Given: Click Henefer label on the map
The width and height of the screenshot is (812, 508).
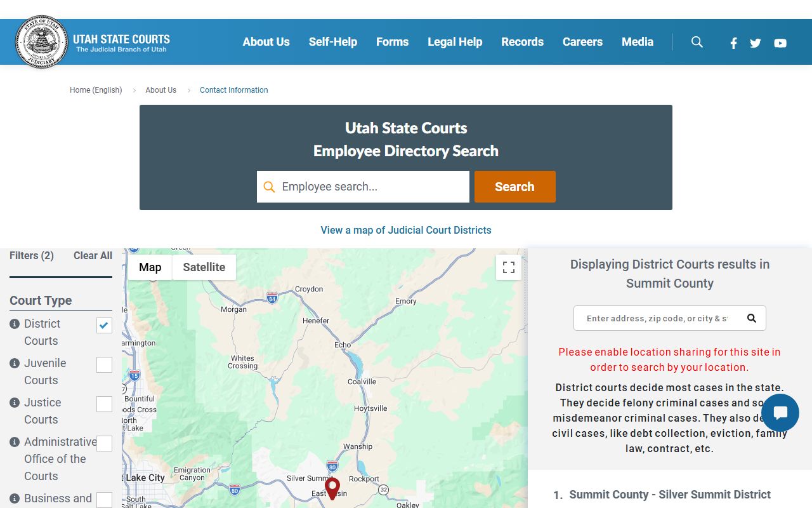Looking at the screenshot, I should coord(316,321).
